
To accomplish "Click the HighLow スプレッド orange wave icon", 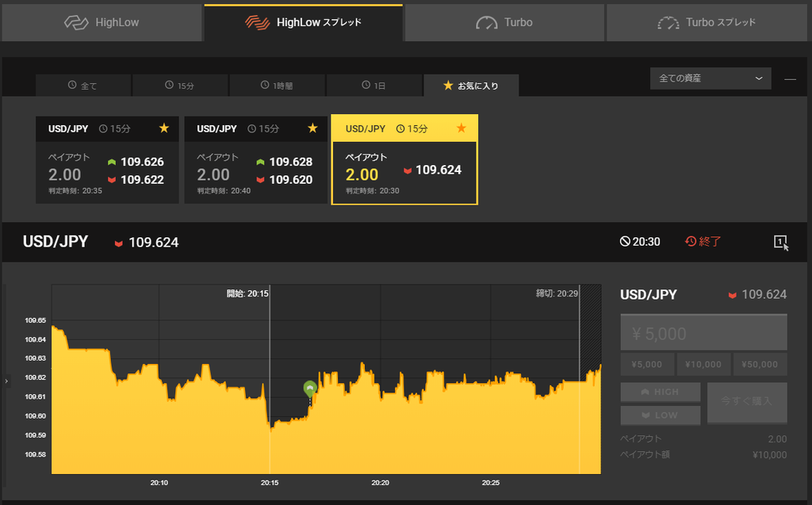I will click(258, 23).
